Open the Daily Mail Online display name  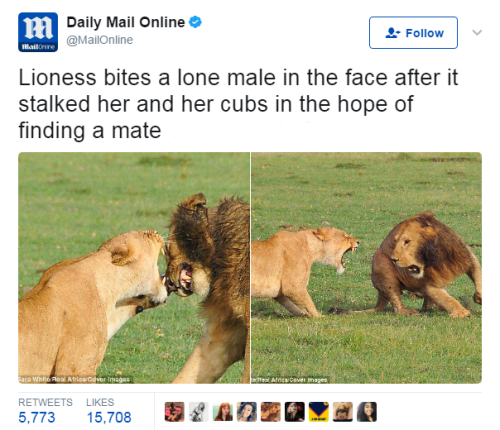pos(126,22)
